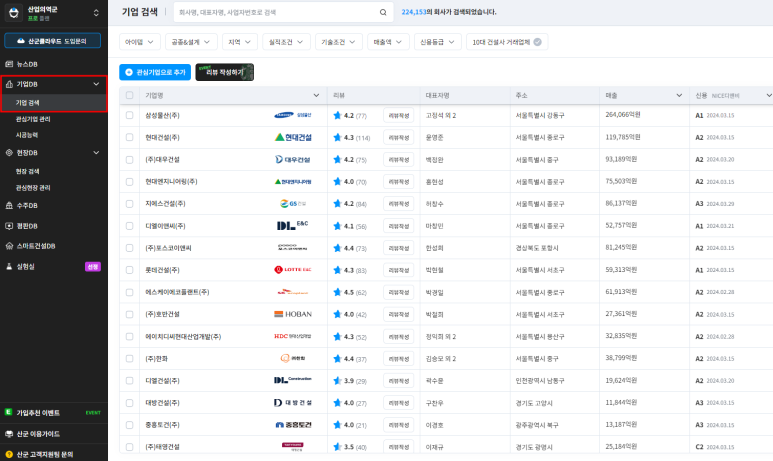Click the 현대건설 company logo
The image size is (773, 461).
(x=293, y=137)
